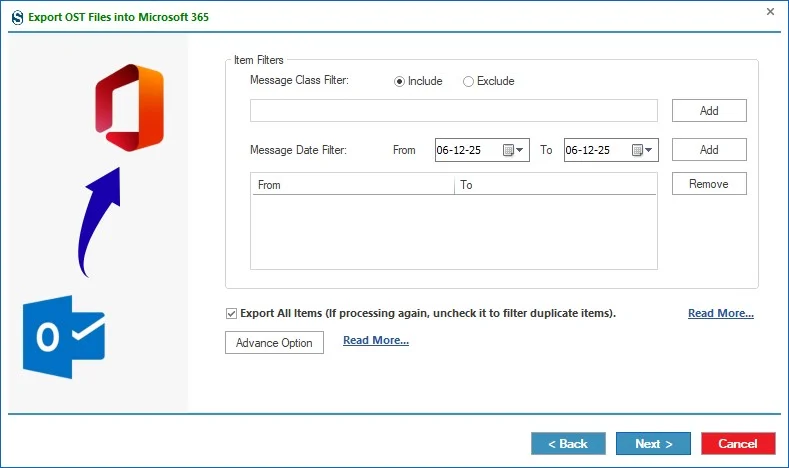
Task: Close the export dialog window
Action: [770, 12]
